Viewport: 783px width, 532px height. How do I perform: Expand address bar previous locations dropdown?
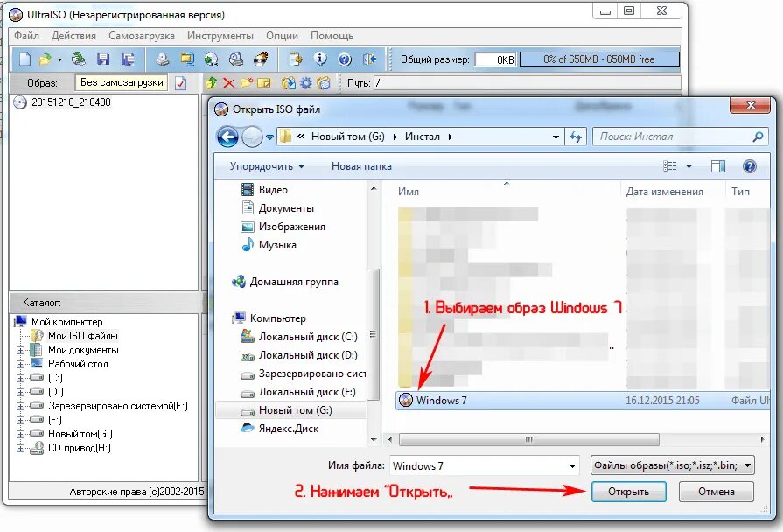(556, 136)
